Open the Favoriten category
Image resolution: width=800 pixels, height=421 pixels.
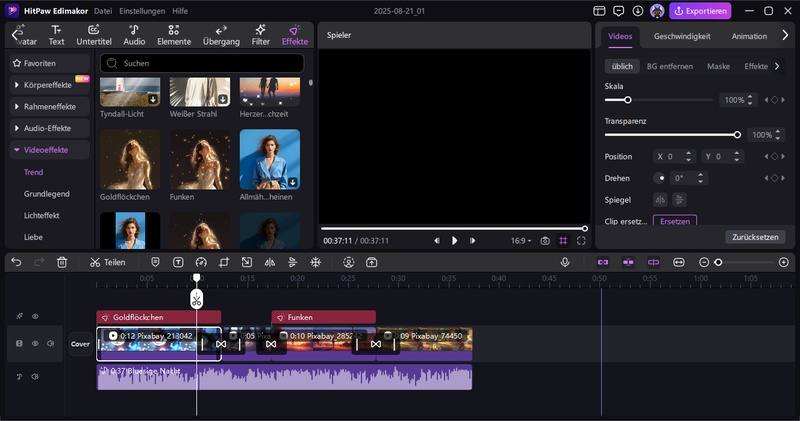49,63
